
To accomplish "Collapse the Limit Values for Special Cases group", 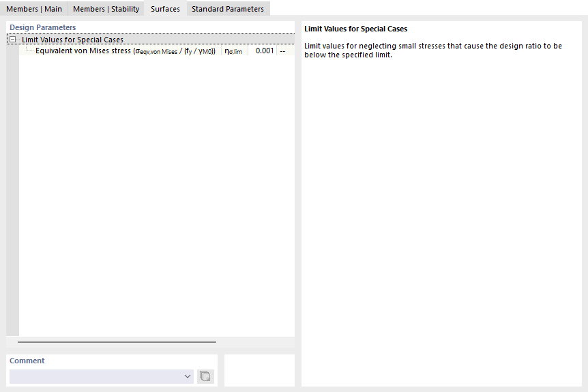I will (13, 40).
